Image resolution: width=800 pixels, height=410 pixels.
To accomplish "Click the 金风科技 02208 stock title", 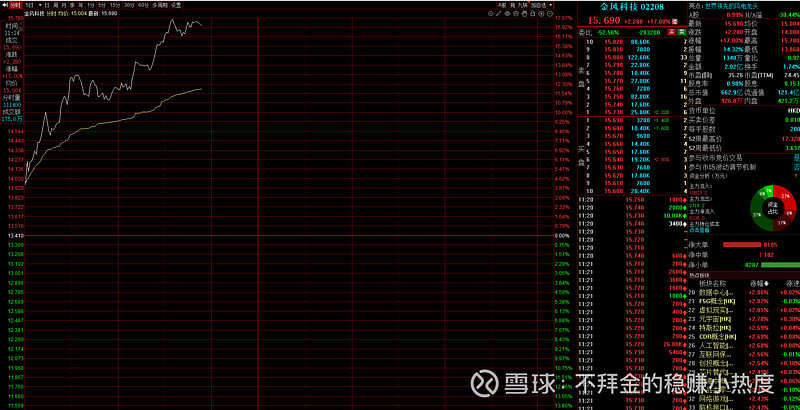I will tap(631, 6).
